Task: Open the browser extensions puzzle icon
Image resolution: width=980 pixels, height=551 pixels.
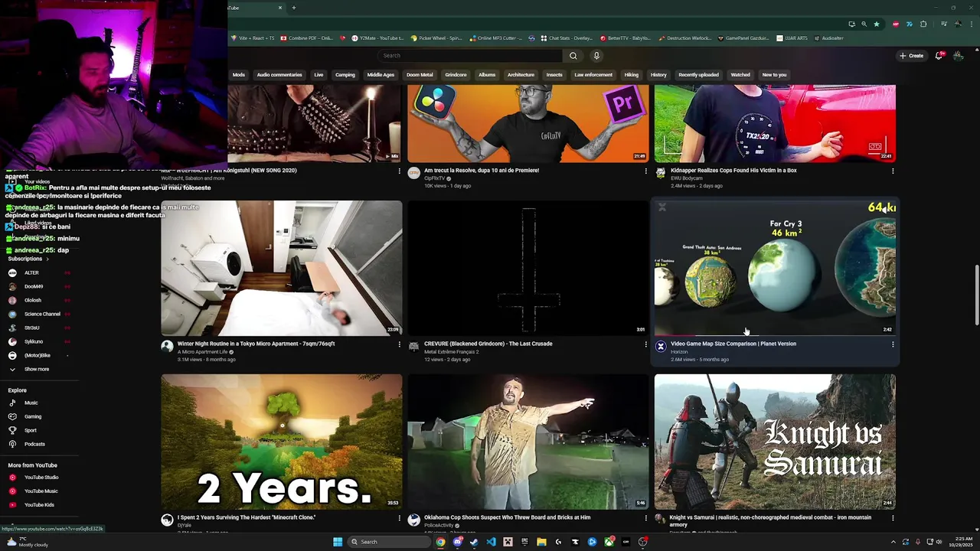Action: [923, 24]
